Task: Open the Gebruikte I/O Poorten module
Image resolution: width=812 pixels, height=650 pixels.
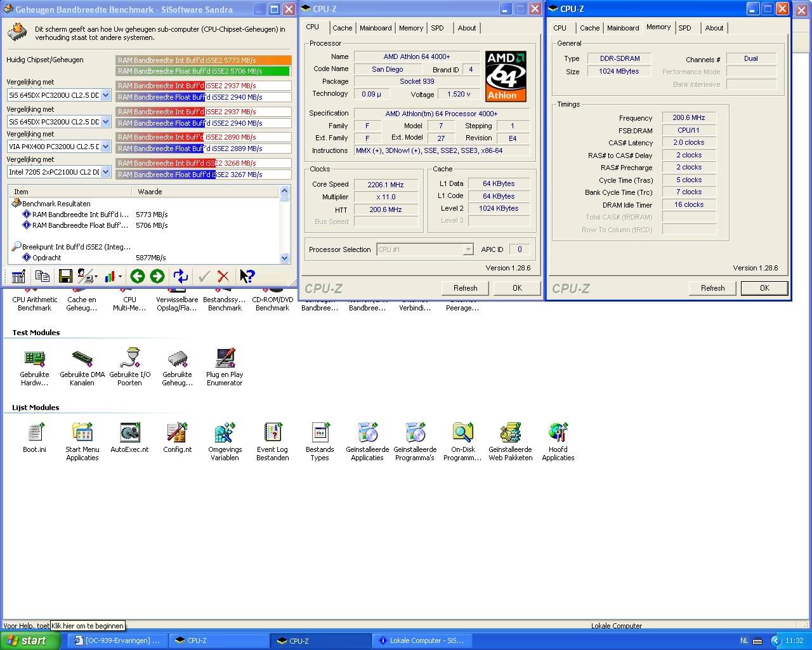Action: [x=129, y=367]
